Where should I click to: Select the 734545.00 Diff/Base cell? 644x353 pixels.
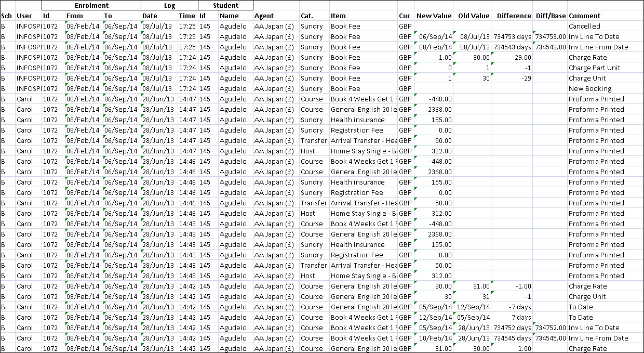coord(551,338)
